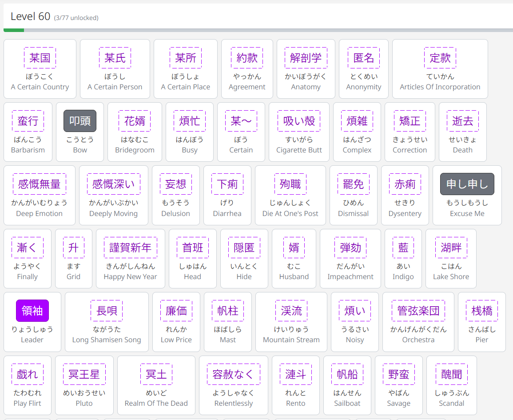513x420 pixels.
Task: Open the 煩忙 'Busy' vocabulary card
Action: tap(190, 132)
